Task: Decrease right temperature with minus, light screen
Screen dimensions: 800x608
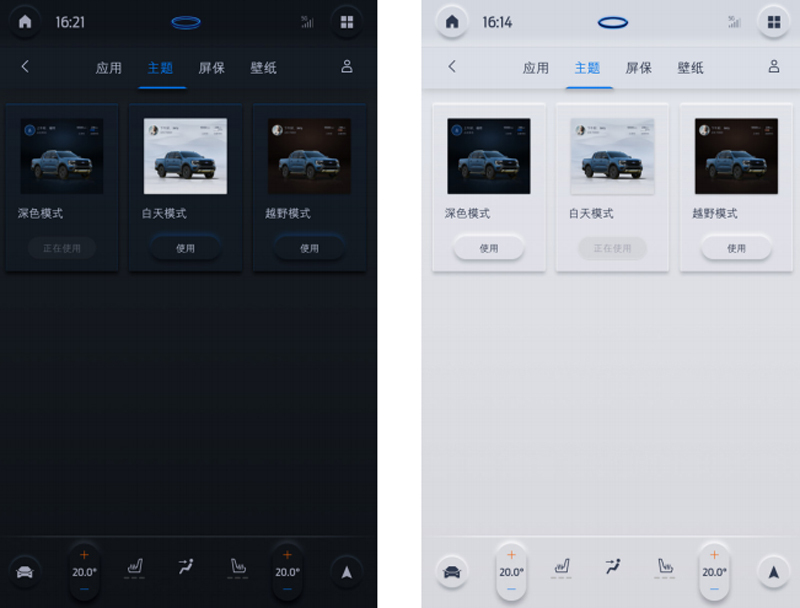Action: (714, 590)
